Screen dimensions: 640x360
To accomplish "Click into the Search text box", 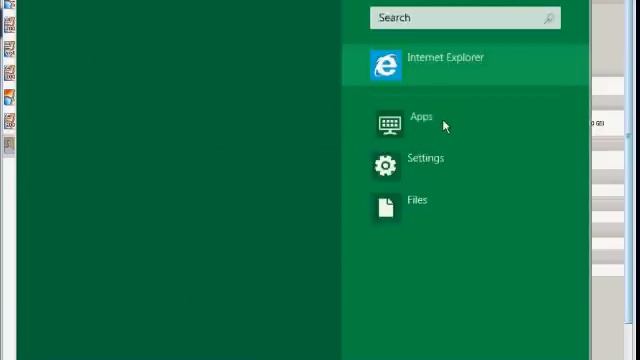I will pyautogui.click(x=465, y=18).
